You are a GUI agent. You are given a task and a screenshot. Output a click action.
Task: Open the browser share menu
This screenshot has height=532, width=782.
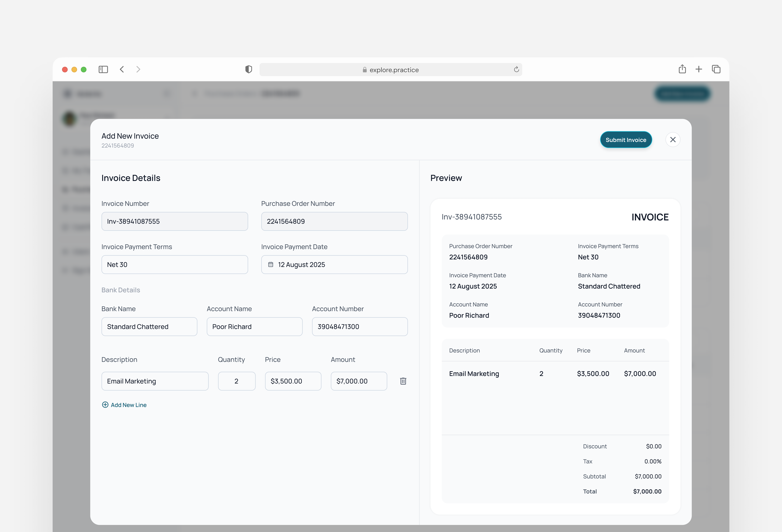682,69
